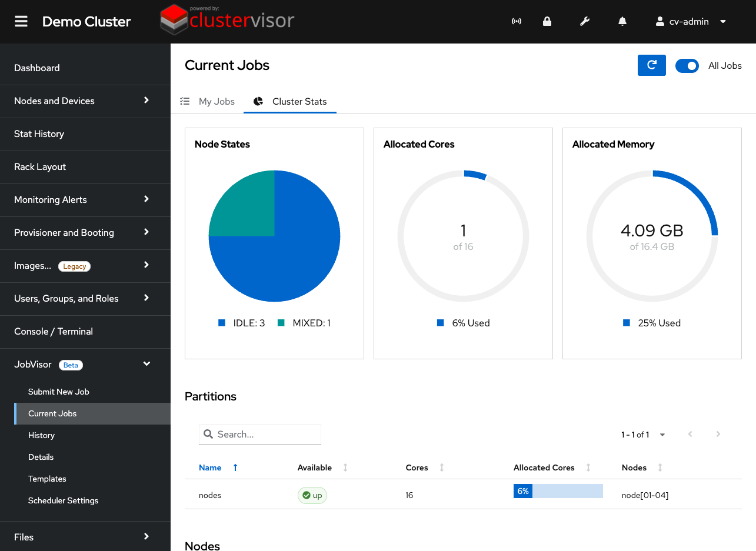This screenshot has width=756, height=551.
Task: Click the ascending arrow beside Name column
Action: tap(235, 467)
